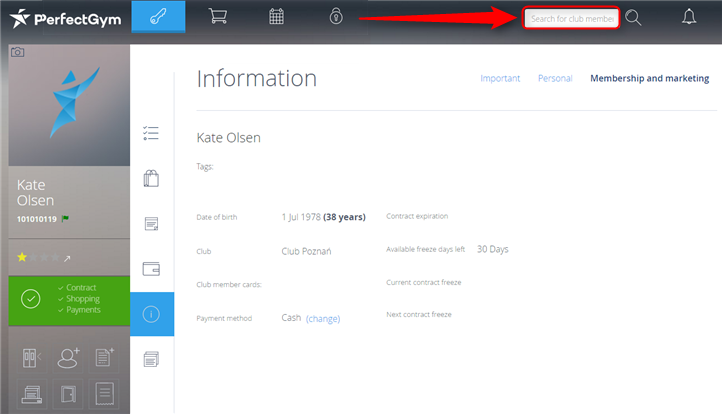Click the (change) payment method link
This screenshot has height=414, width=722.
pos(323,318)
